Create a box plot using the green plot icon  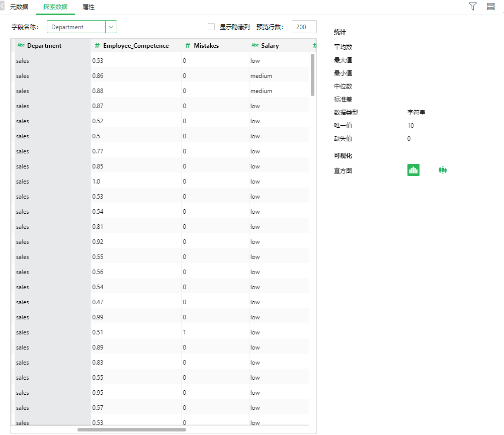[443, 170]
